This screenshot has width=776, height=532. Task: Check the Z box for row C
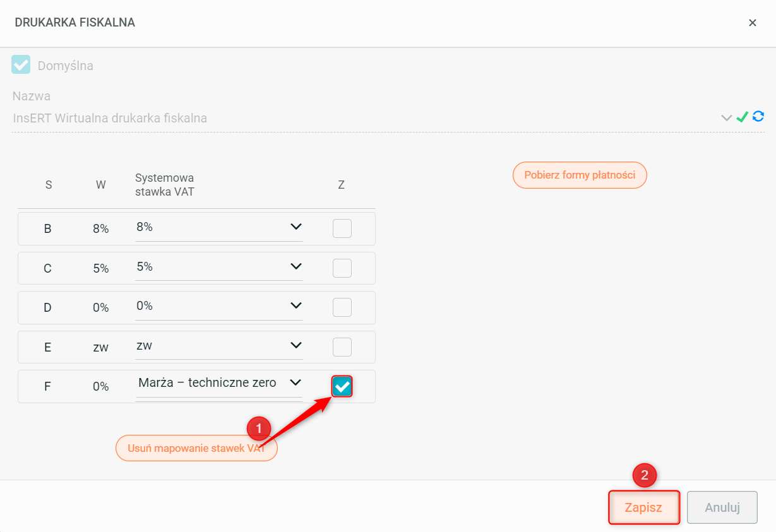342,268
